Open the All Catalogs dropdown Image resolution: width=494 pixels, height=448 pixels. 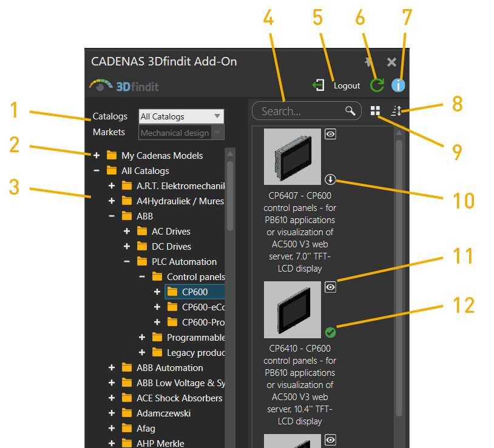[x=181, y=116]
